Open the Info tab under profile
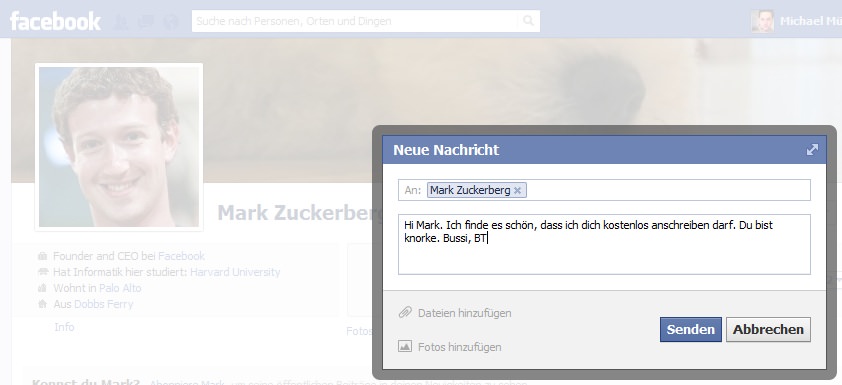 coord(64,327)
